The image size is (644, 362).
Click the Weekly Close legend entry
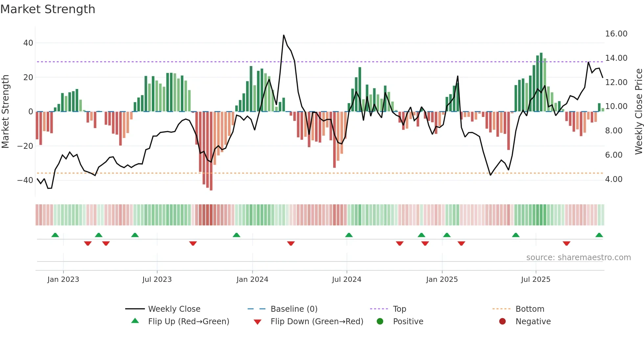[x=174, y=309]
